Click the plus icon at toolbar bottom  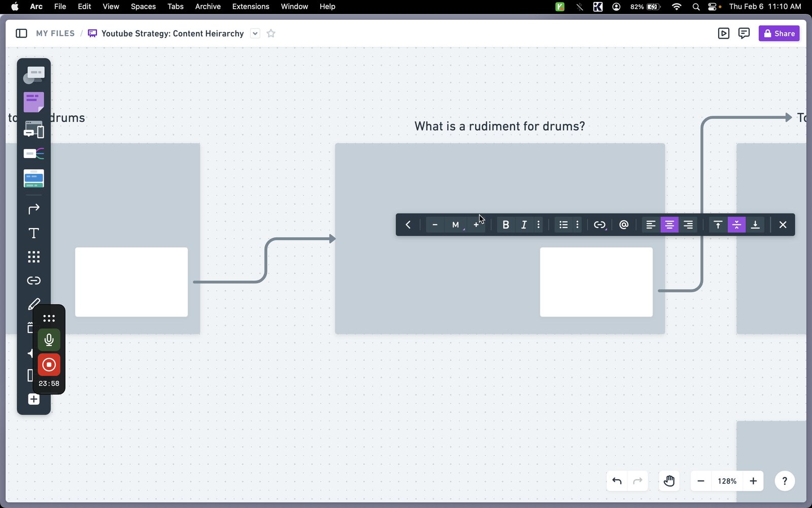click(x=33, y=399)
